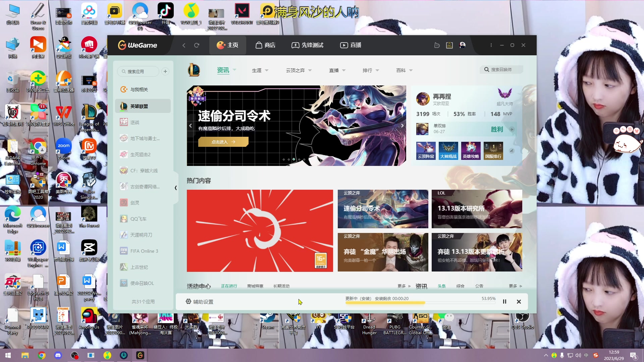Open the 大神观战 shortcut

pyautogui.click(x=448, y=150)
